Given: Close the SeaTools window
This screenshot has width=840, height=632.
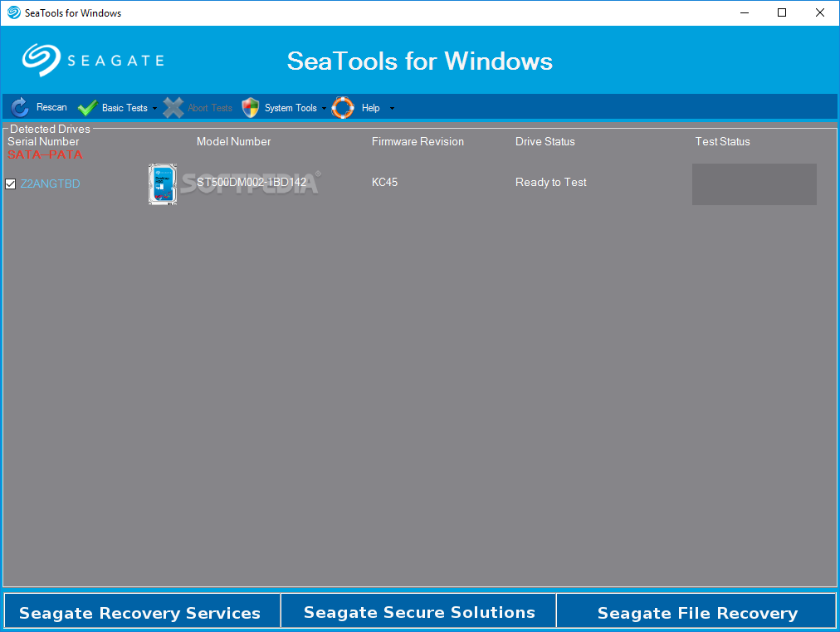Looking at the screenshot, I should [x=819, y=12].
